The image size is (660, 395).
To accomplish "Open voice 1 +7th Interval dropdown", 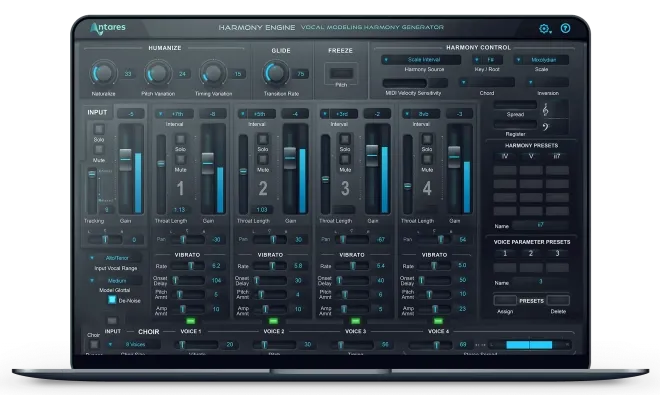I will point(174,114).
